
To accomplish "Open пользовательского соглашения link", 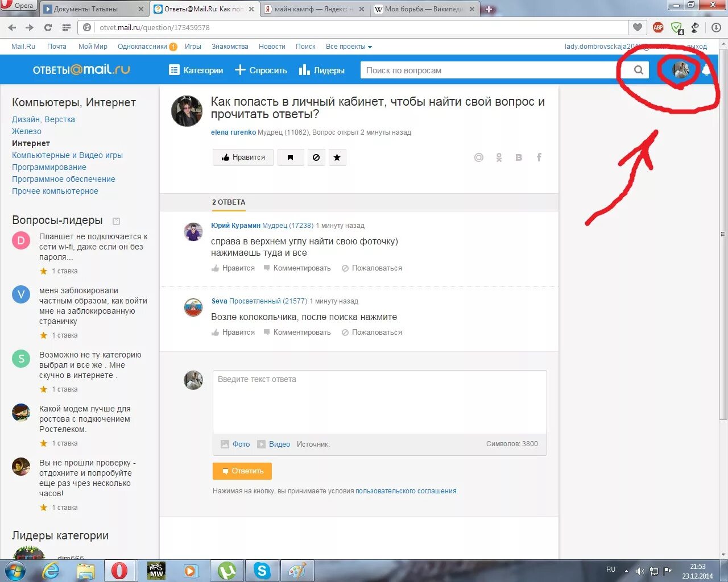I will click(406, 491).
